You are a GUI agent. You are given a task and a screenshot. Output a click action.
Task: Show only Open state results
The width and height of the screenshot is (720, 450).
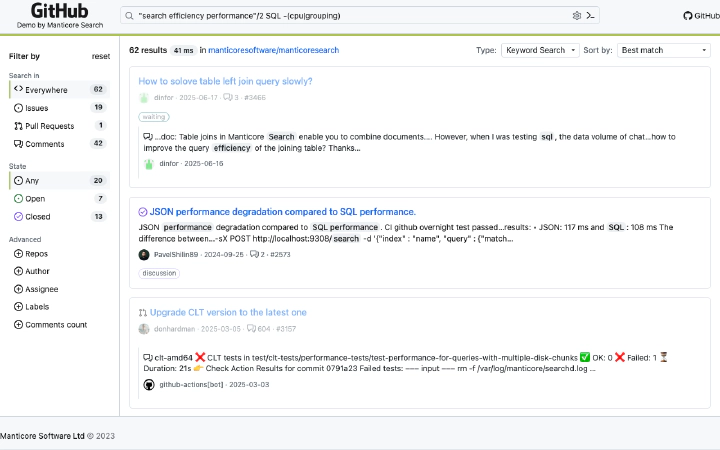59,199
